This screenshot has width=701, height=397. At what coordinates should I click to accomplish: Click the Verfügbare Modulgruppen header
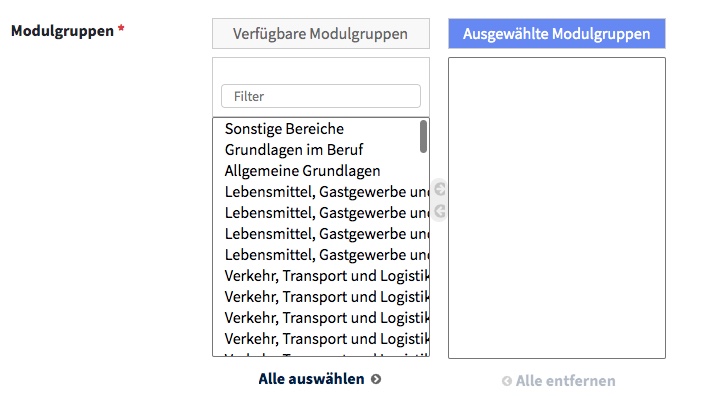(x=321, y=34)
